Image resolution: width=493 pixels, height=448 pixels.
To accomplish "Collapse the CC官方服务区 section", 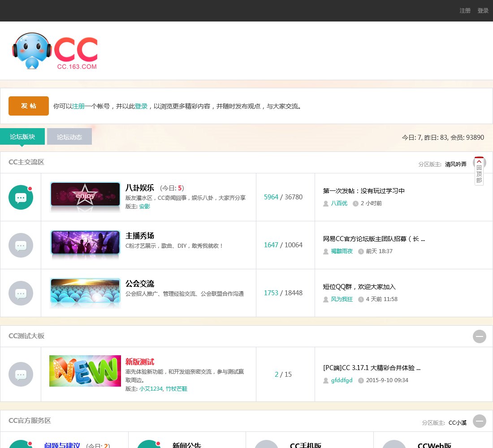I will point(480,421).
